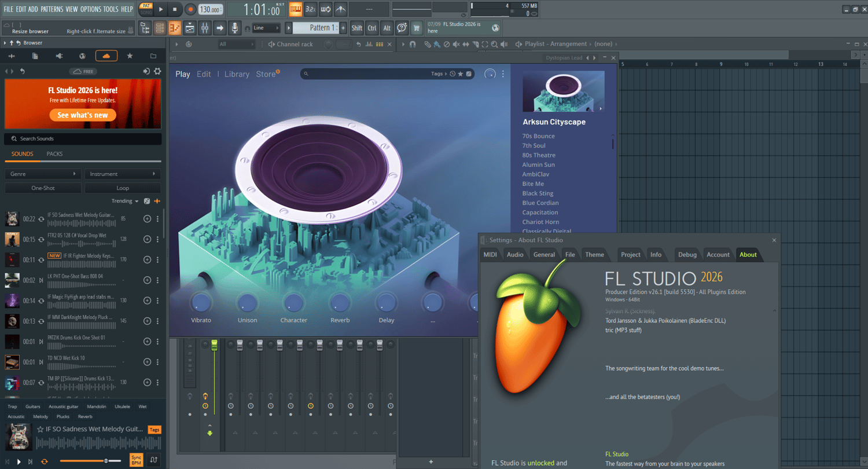Switch to the PACKS tab
The height and width of the screenshot is (469, 868).
54,154
